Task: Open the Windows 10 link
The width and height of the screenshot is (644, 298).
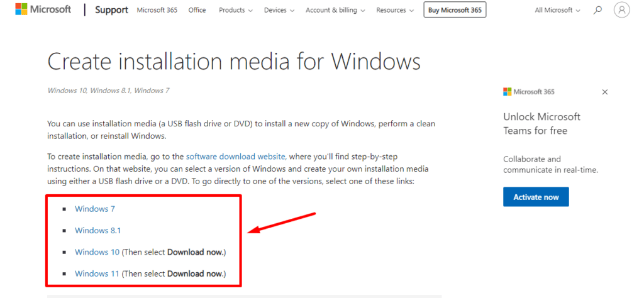Action: pyautogui.click(x=97, y=252)
